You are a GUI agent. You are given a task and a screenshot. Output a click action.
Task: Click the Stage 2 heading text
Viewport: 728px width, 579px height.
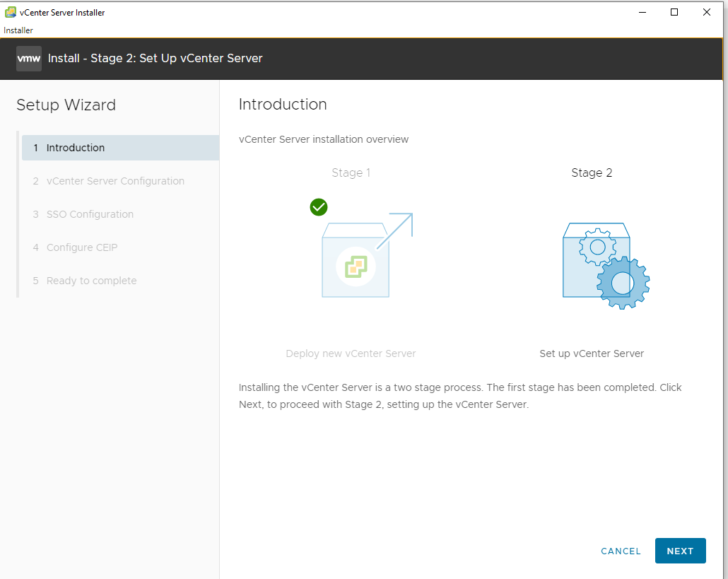[592, 172]
